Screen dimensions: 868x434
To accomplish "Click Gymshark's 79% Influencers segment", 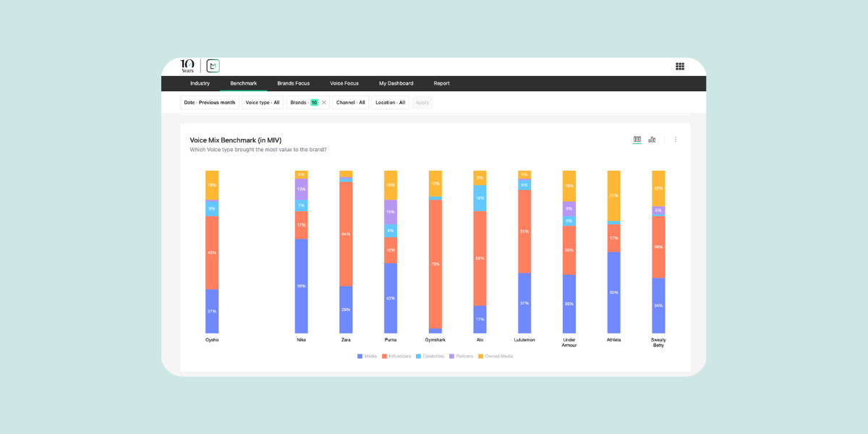I will (435, 264).
